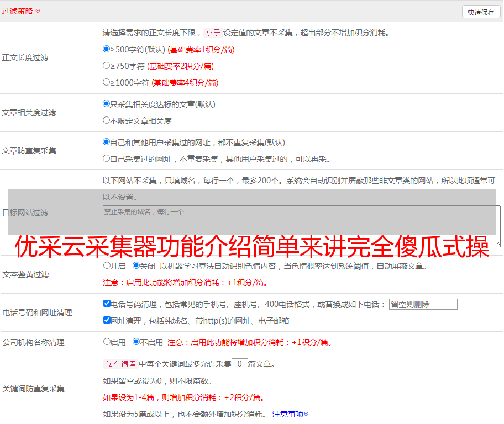Select 自己和其他用户采集过的网址 no-repeat option
The height and width of the screenshot is (424, 504).
coord(107,142)
